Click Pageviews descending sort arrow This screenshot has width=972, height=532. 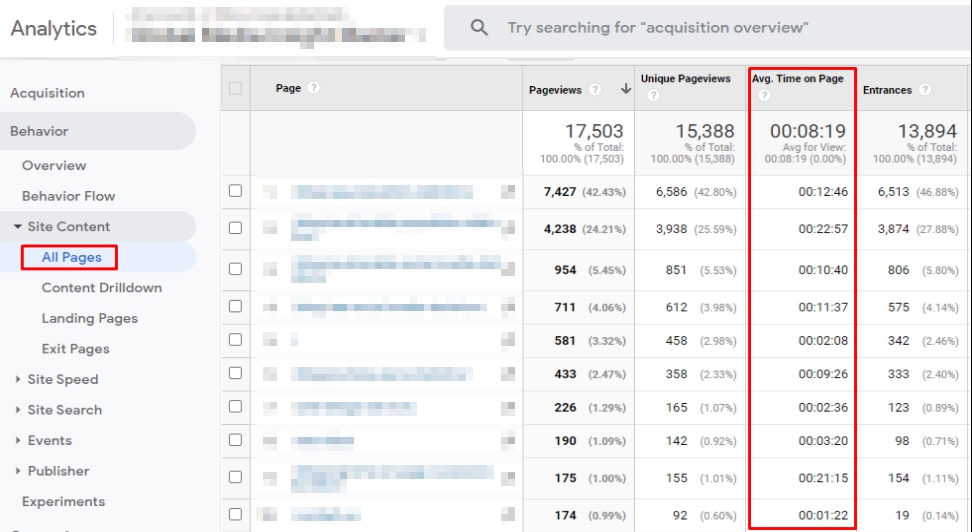pyautogui.click(x=626, y=90)
